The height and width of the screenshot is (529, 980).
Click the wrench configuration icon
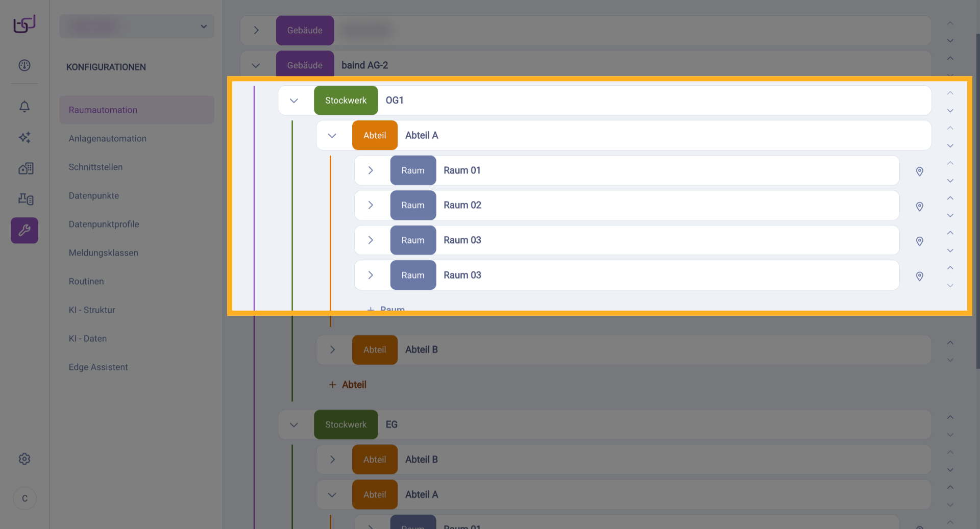coord(24,231)
